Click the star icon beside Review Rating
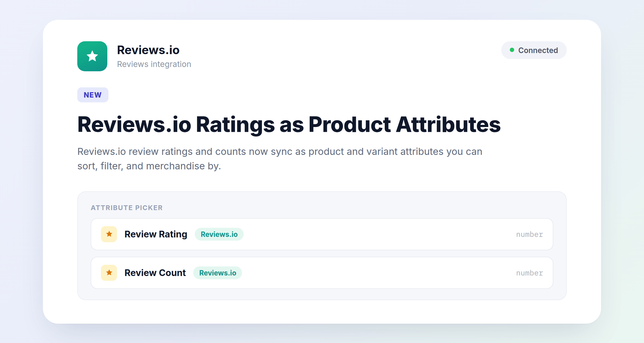 [x=109, y=234]
